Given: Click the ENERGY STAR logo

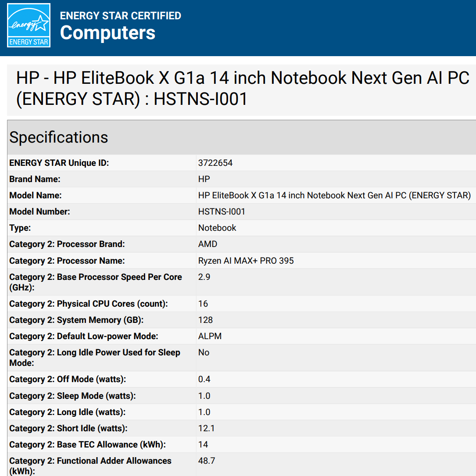Looking at the screenshot, I should 29,25.
